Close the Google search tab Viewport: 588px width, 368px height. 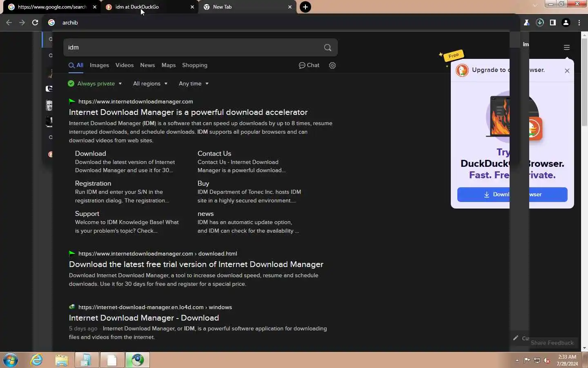[x=95, y=7]
